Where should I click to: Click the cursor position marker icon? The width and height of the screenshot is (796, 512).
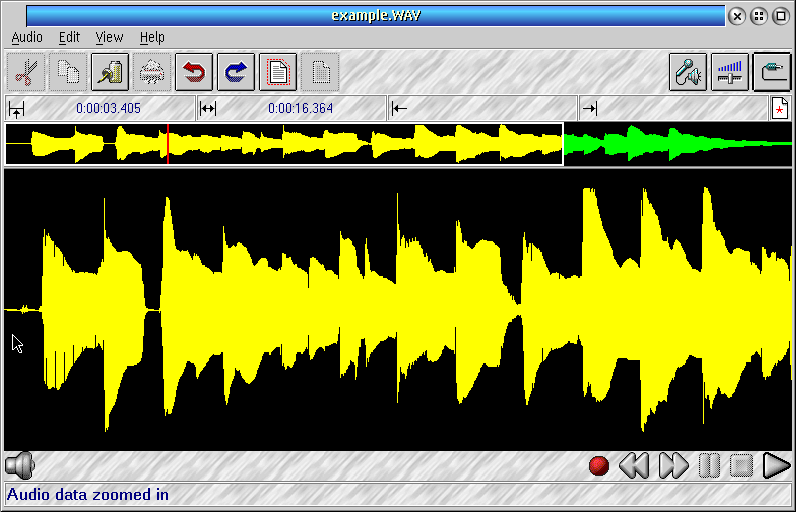(x=16, y=109)
